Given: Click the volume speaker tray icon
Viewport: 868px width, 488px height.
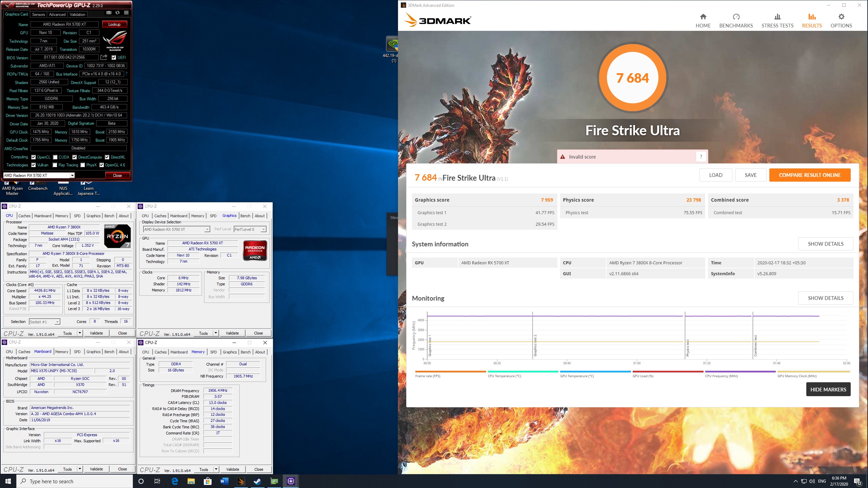Looking at the screenshot, I should [x=812, y=481].
